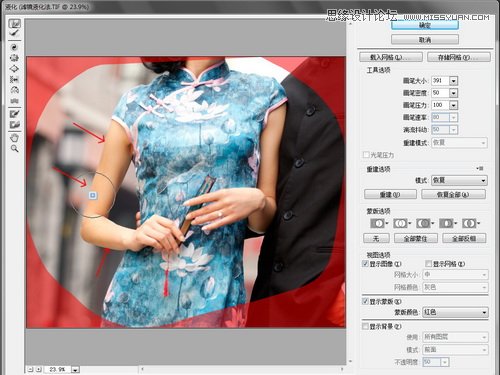
Task: Select the Thaw Mask tool
Action: click(15, 125)
